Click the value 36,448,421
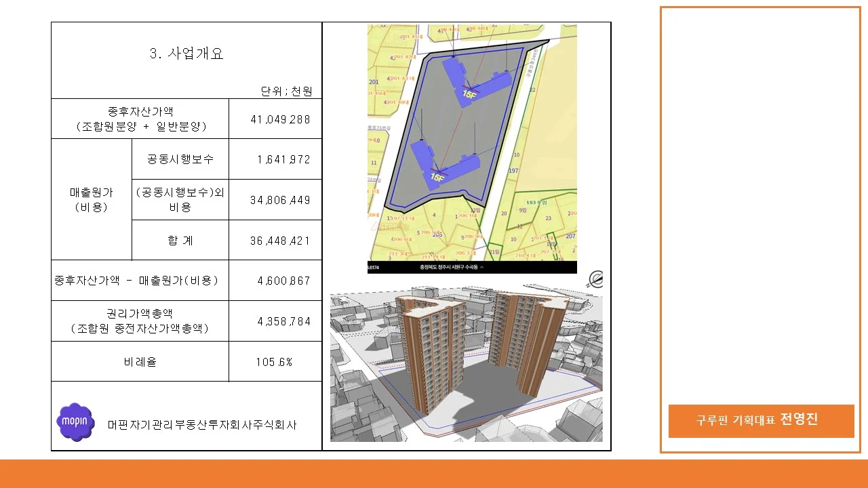 pyautogui.click(x=280, y=241)
